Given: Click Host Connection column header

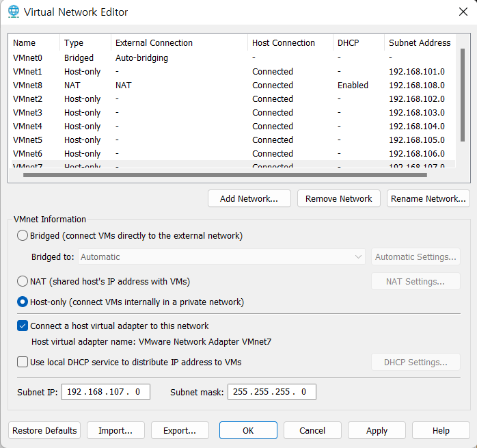Looking at the screenshot, I should tap(290, 42).
